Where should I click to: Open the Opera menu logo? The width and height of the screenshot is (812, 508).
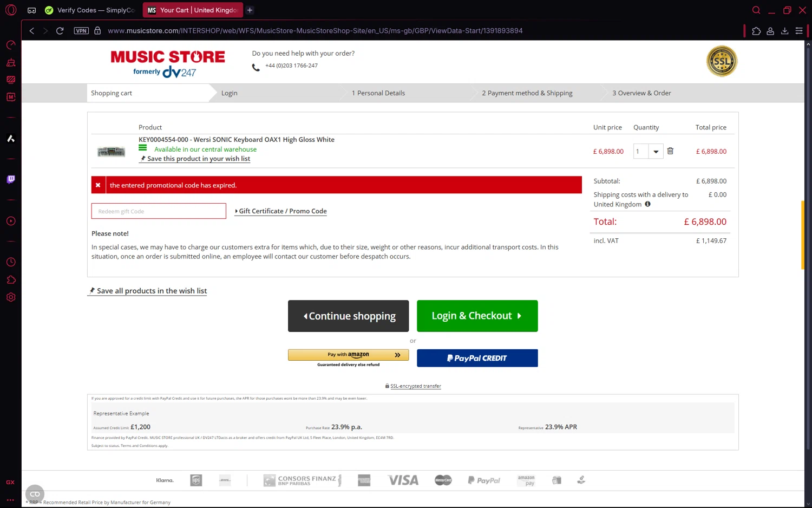(11, 10)
